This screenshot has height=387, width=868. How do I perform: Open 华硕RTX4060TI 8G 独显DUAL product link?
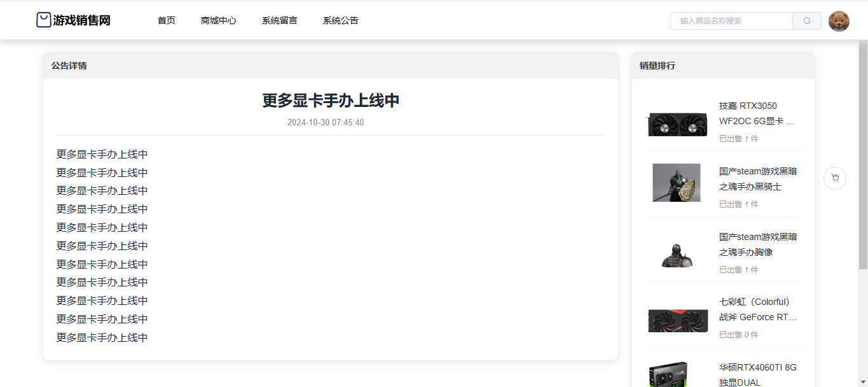tap(758, 375)
